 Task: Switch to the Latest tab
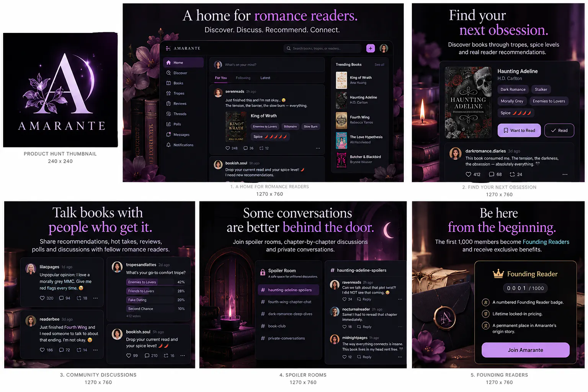click(x=265, y=78)
